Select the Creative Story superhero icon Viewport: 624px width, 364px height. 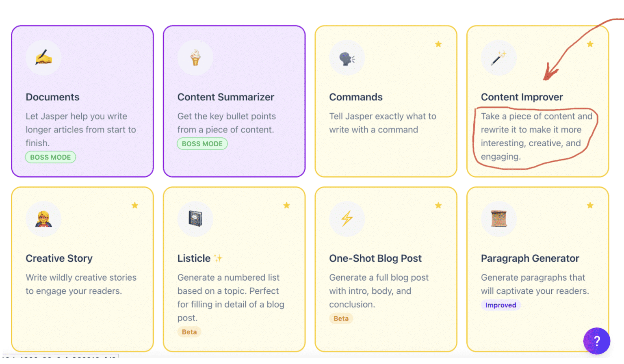point(43,219)
